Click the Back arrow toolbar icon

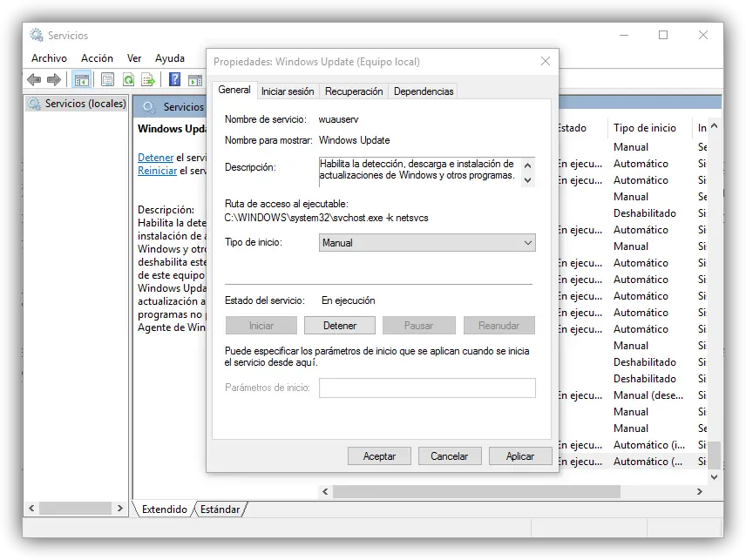coord(34,79)
